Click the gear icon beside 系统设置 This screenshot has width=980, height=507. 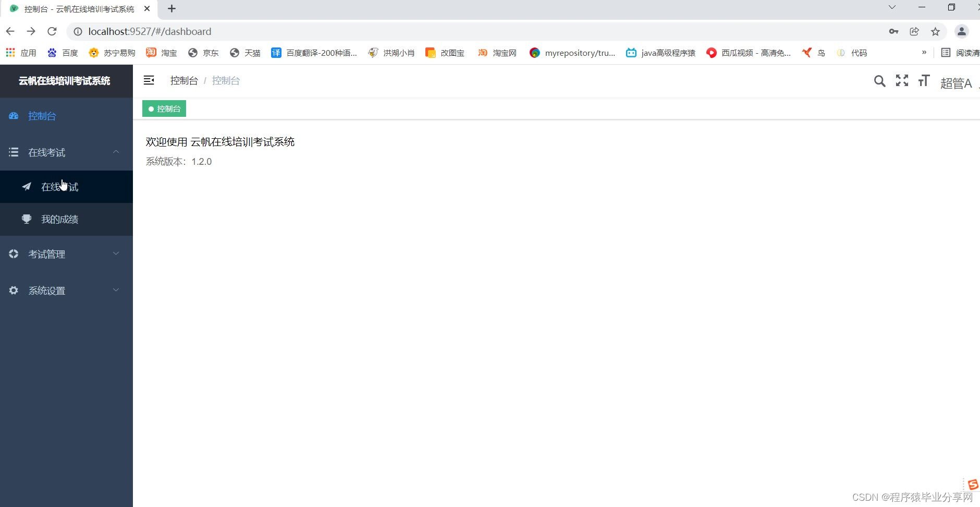[x=14, y=291]
